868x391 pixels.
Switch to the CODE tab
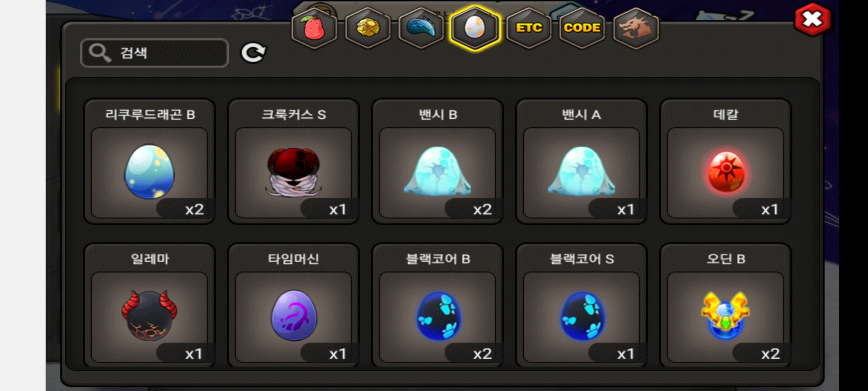coord(582,28)
